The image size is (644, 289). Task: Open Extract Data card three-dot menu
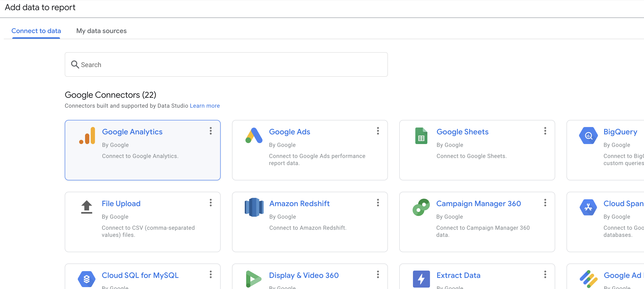coord(545,274)
